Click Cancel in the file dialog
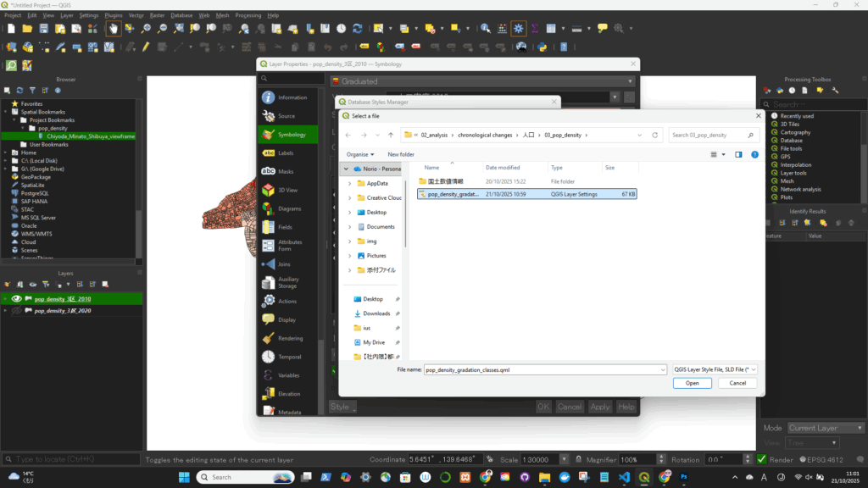868x488 pixels. [x=737, y=383]
